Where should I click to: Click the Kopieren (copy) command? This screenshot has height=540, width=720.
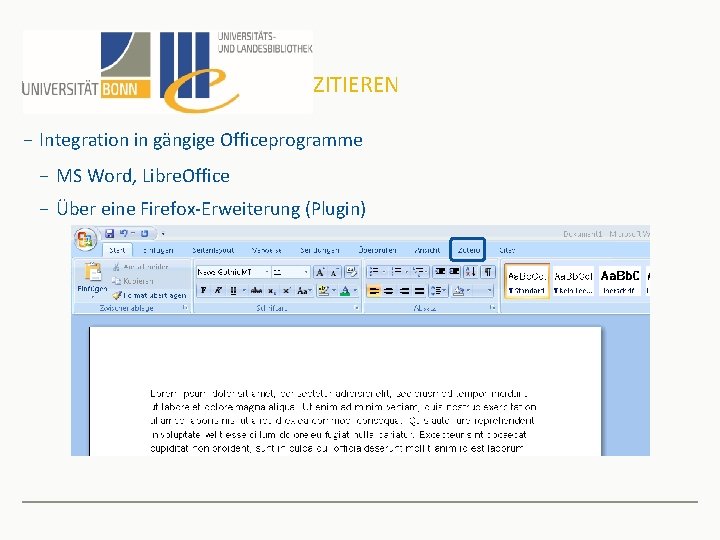coord(133,281)
